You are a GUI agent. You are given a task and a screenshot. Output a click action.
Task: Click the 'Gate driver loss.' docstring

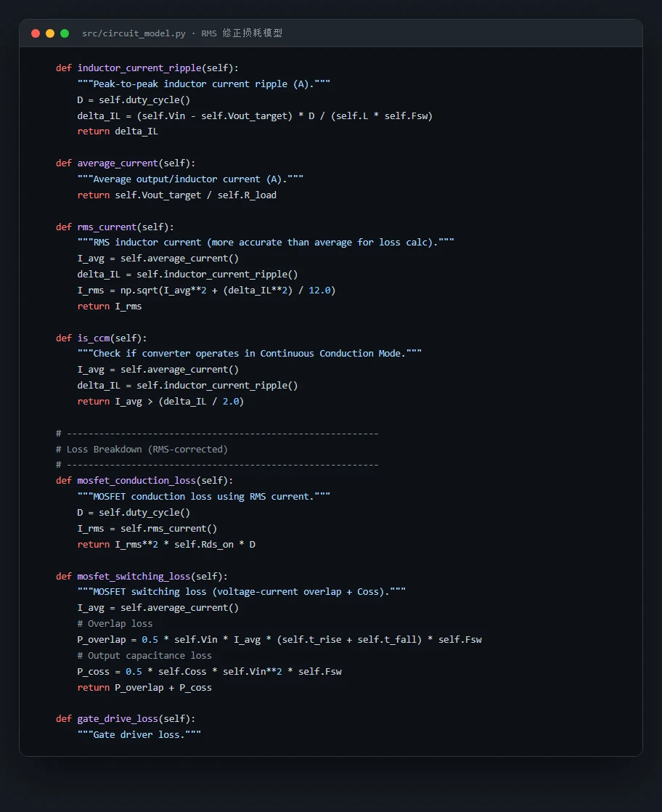click(x=139, y=735)
